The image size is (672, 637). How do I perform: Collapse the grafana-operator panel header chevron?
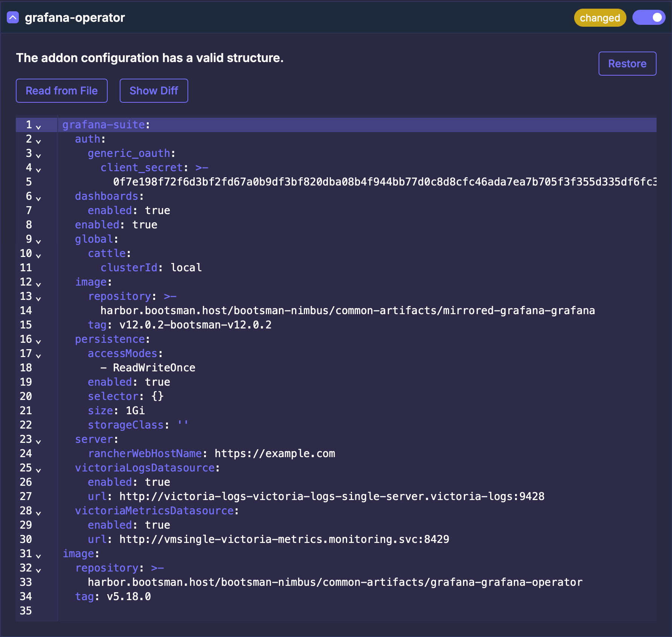pos(13,17)
